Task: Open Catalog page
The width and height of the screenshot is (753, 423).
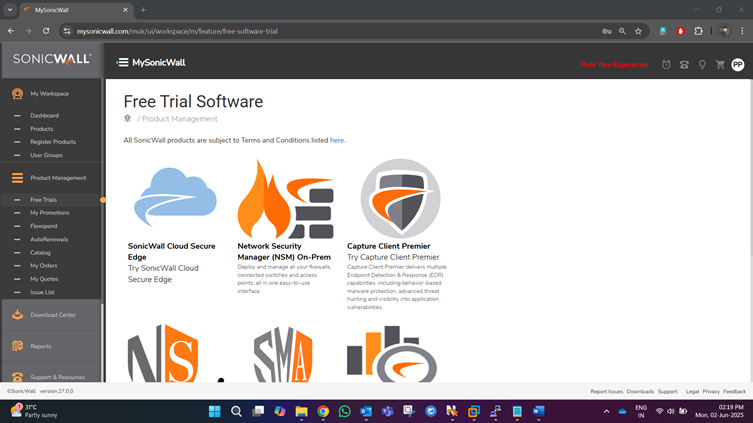Action: (40, 253)
